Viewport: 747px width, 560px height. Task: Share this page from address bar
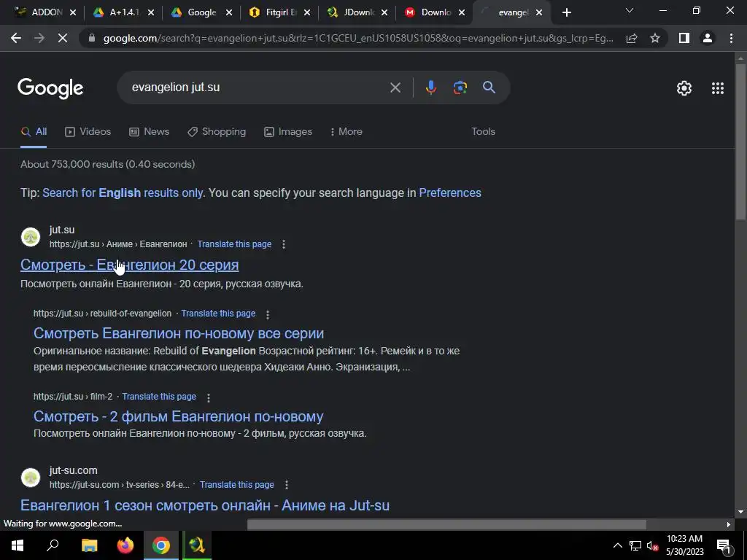(632, 38)
